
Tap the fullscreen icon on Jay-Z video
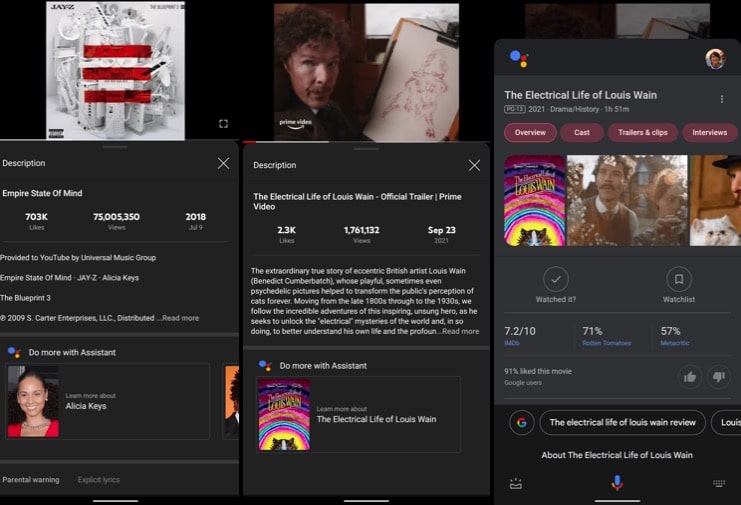pyautogui.click(x=224, y=124)
